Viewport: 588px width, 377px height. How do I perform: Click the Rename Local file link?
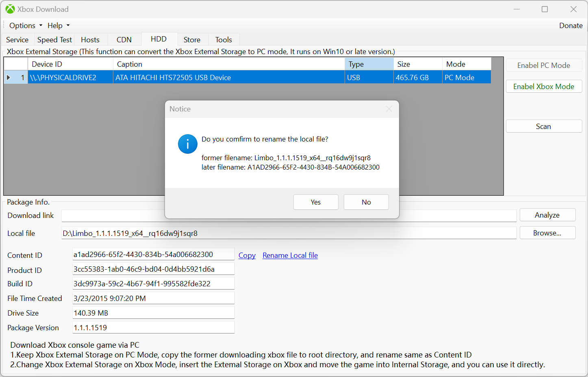[x=290, y=255]
